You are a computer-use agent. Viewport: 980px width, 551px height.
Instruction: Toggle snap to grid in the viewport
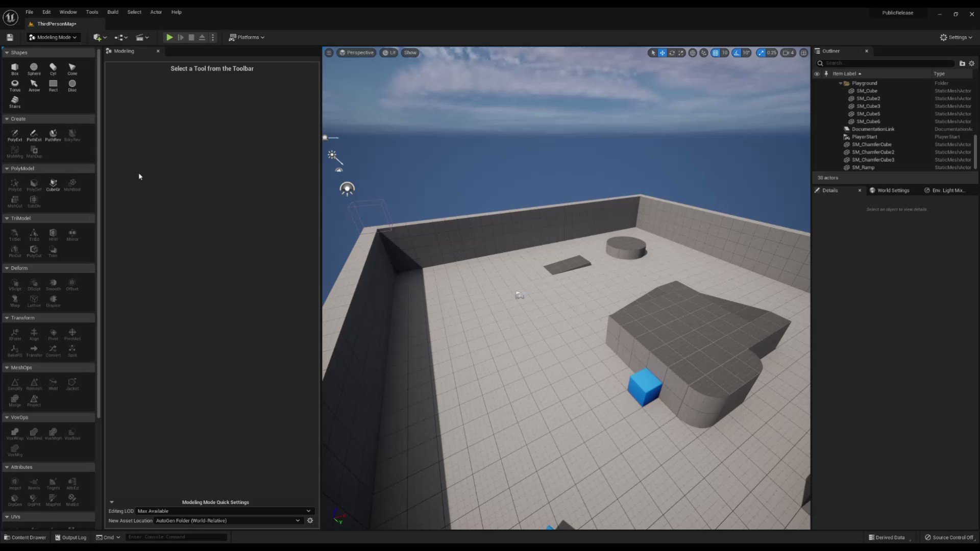[x=716, y=53]
